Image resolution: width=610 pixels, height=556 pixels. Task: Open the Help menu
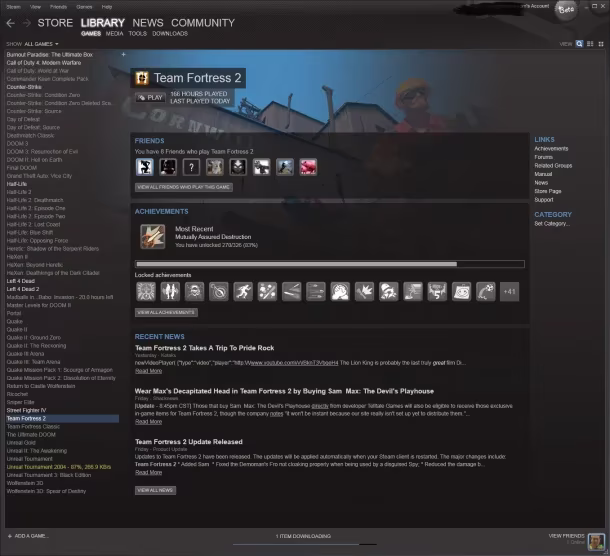(107, 7)
